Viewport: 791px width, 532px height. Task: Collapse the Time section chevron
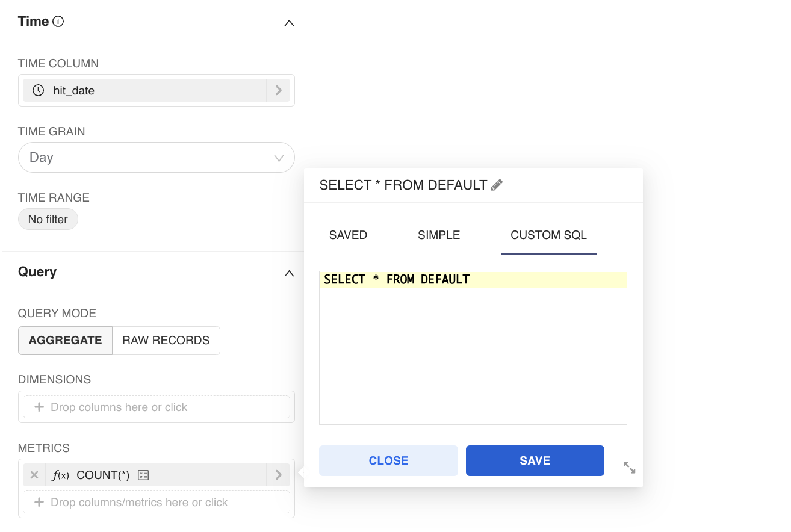[x=289, y=23]
